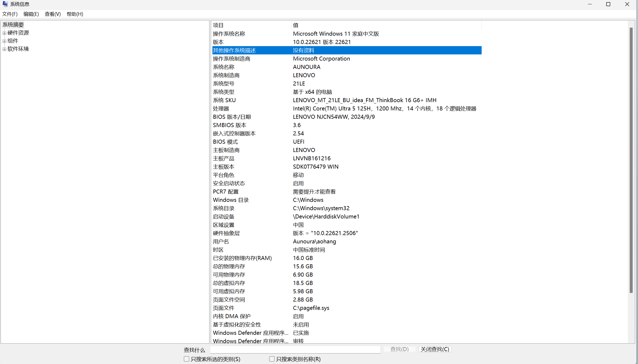The height and width of the screenshot is (364, 638).
Task: Open the 编辑(E) menu
Action: (x=31, y=14)
